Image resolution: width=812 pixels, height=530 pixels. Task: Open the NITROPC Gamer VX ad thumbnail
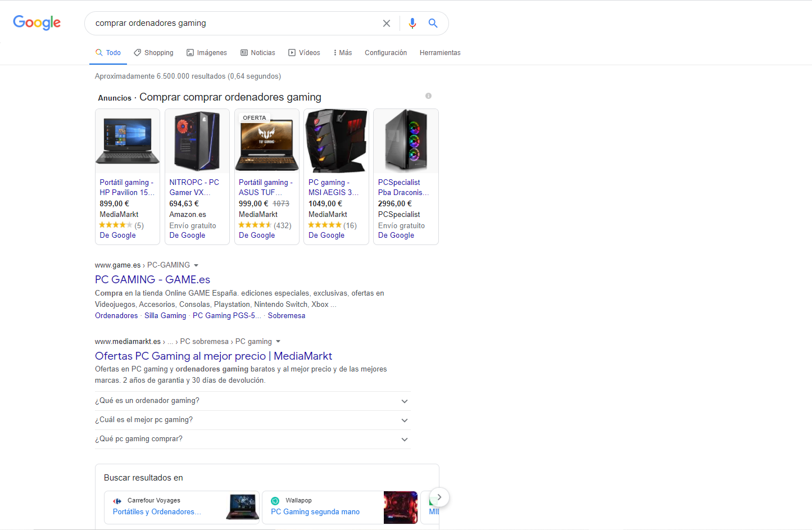pyautogui.click(x=197, y=141)
